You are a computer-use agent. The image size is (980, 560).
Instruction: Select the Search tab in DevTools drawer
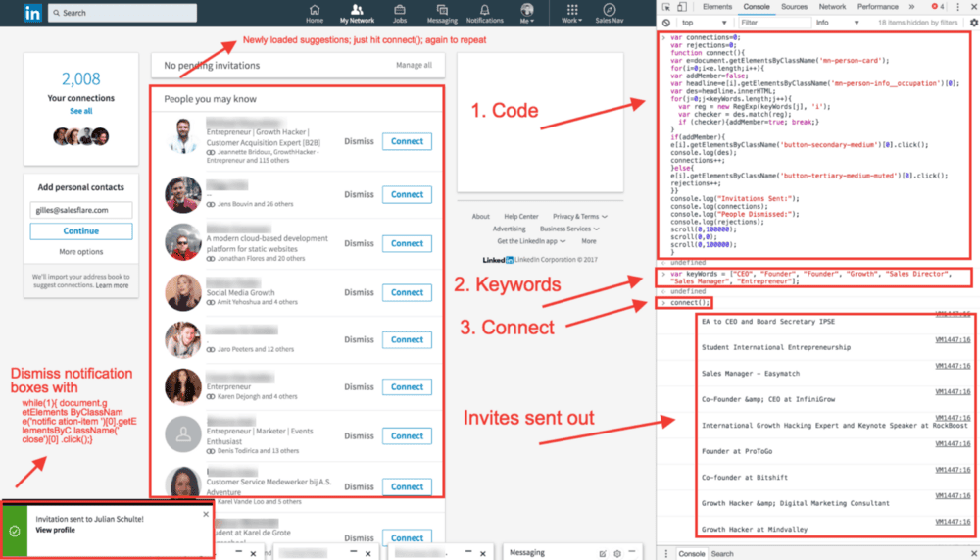[x=722, y=554]
